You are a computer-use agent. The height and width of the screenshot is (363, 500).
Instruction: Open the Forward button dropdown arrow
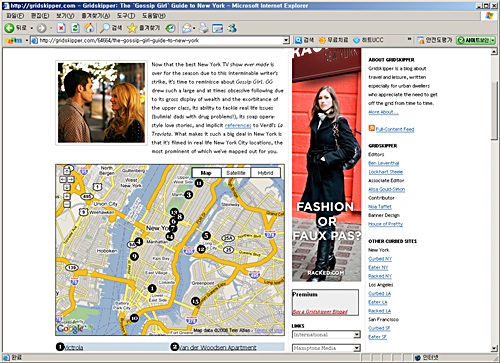coord(51,28)
